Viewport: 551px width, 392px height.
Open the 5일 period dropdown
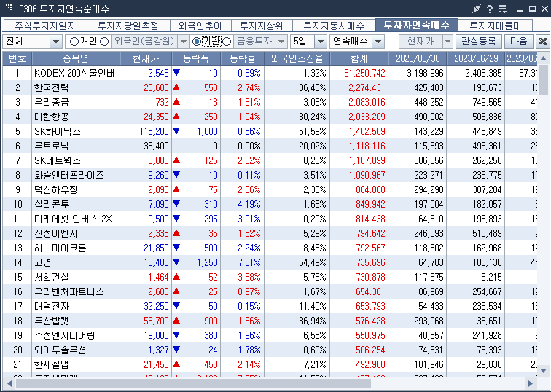320,42
